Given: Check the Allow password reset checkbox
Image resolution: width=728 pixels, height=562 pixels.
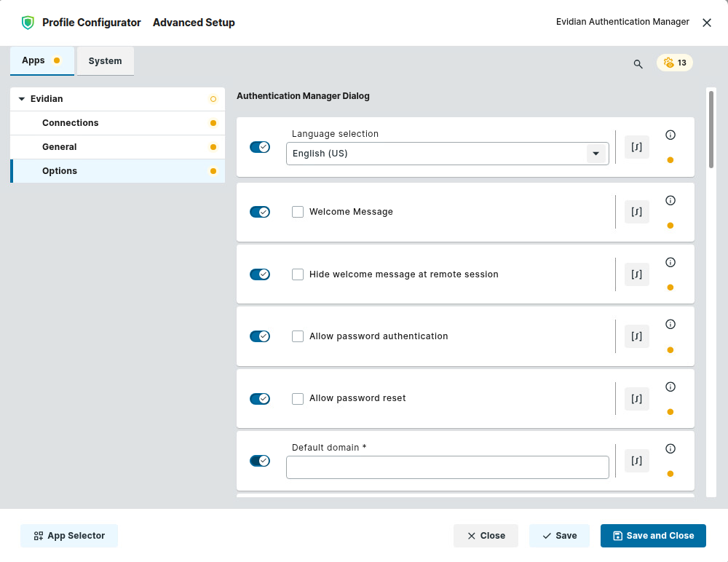Looking at the screenshot, I should point(298,398).
